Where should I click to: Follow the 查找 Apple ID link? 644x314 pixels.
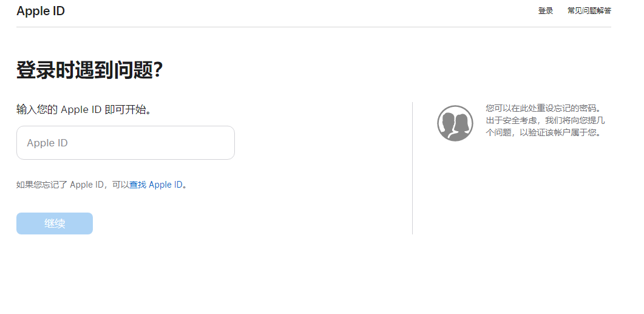pos(155,185)
